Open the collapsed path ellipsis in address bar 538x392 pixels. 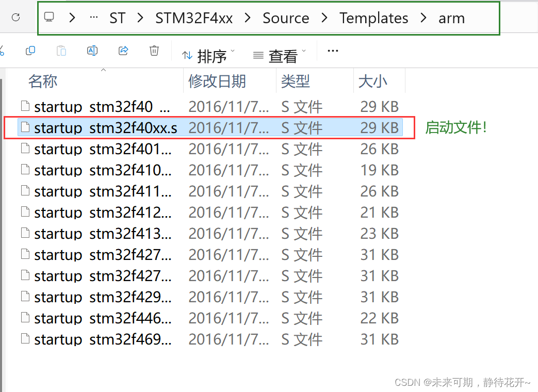[x=93, y=17]
